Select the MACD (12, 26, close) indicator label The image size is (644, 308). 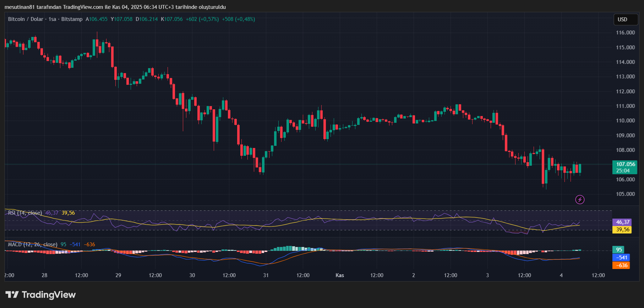click(x=32, y=244)
